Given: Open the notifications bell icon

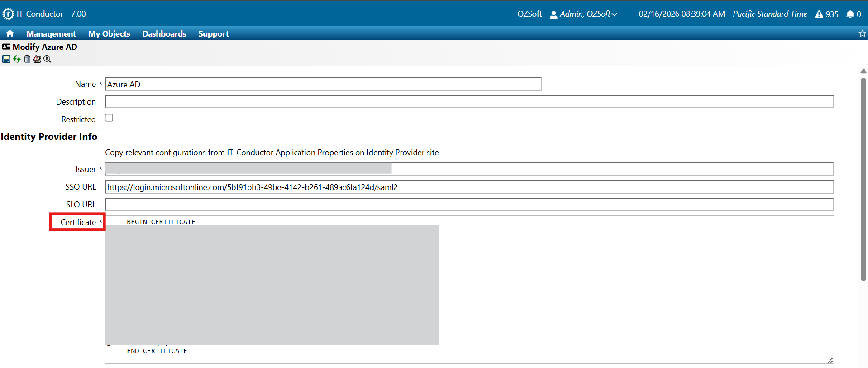Looking at the screenshot, I should (x=850, y=14).
